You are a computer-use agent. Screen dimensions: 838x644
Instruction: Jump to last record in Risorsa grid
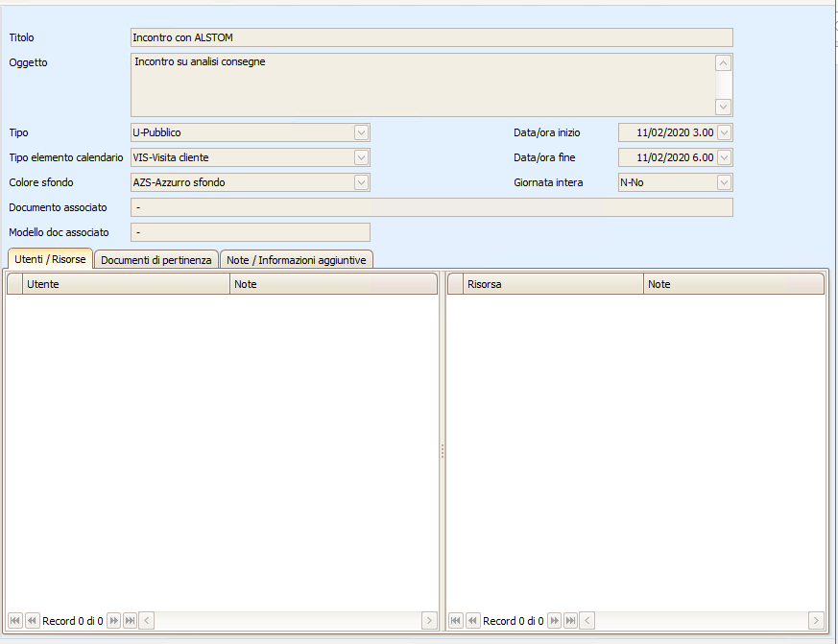point(570,621)
